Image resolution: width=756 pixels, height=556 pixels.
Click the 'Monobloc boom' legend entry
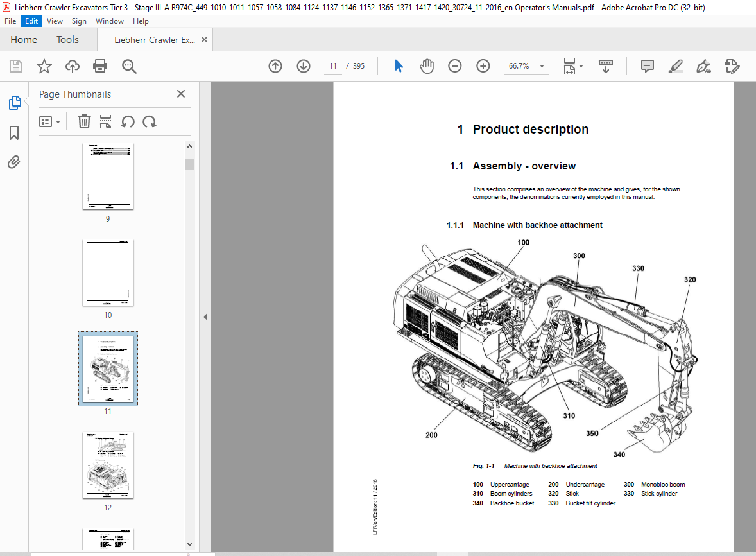click(663, 485)
